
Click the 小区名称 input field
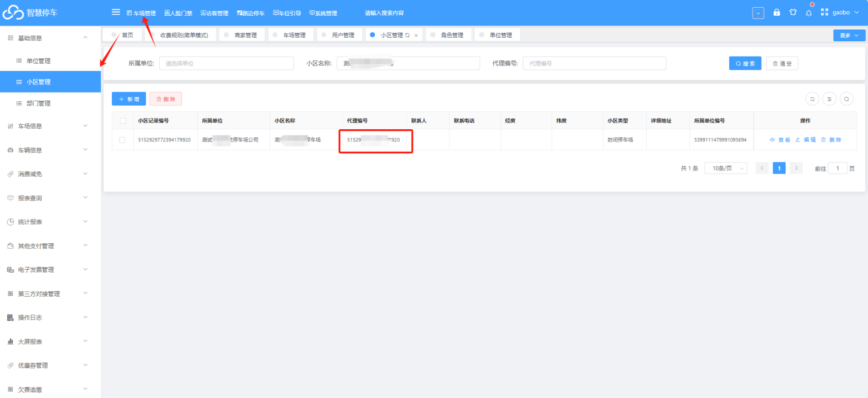(x=408, y=63)
